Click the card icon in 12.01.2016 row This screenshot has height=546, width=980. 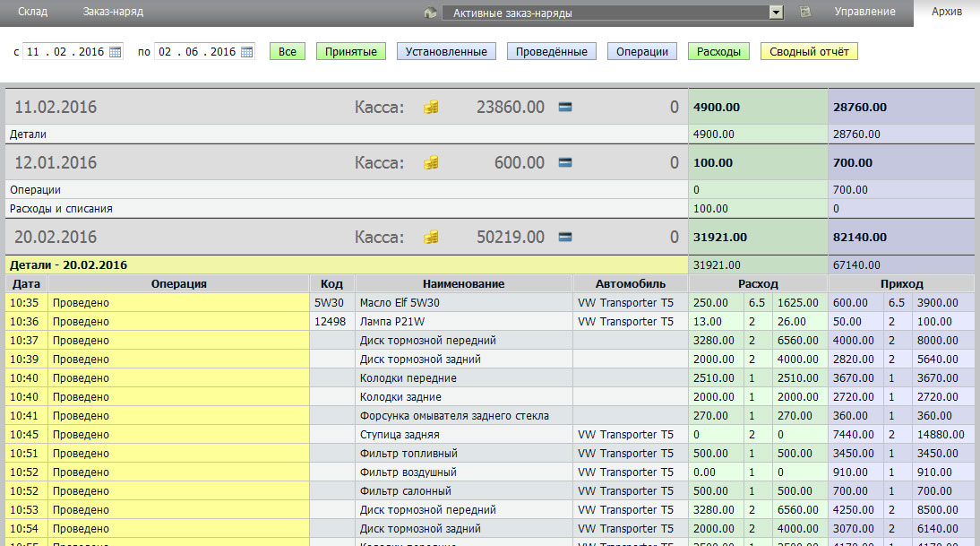point(565,162)
